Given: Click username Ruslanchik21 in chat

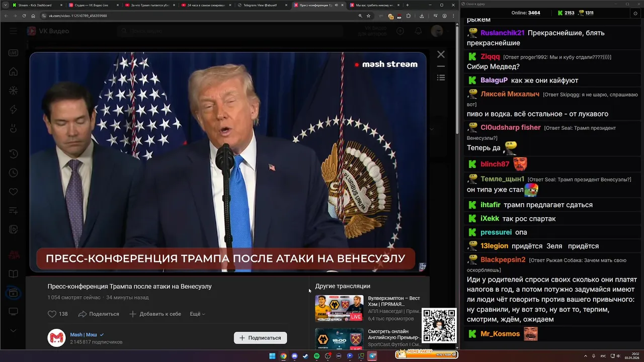Looking at the screenshot, I should coord(502,33).
